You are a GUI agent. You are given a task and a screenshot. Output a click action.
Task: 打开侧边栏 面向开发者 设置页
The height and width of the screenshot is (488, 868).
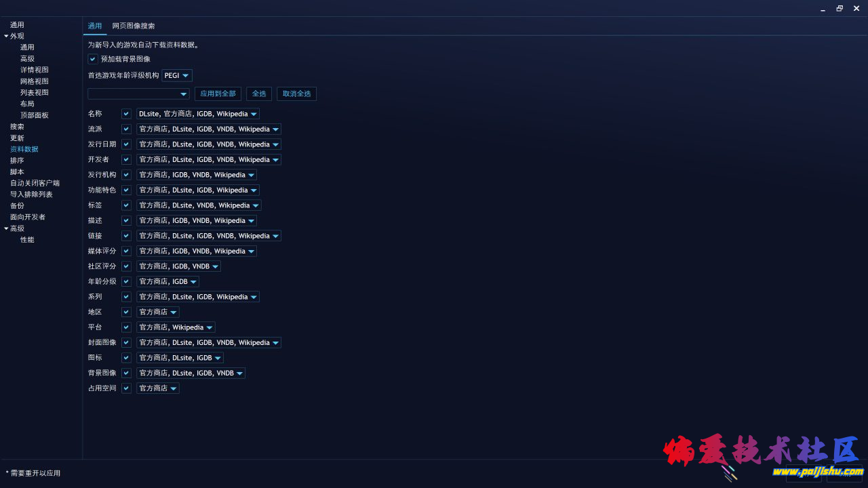click(29, 217)
